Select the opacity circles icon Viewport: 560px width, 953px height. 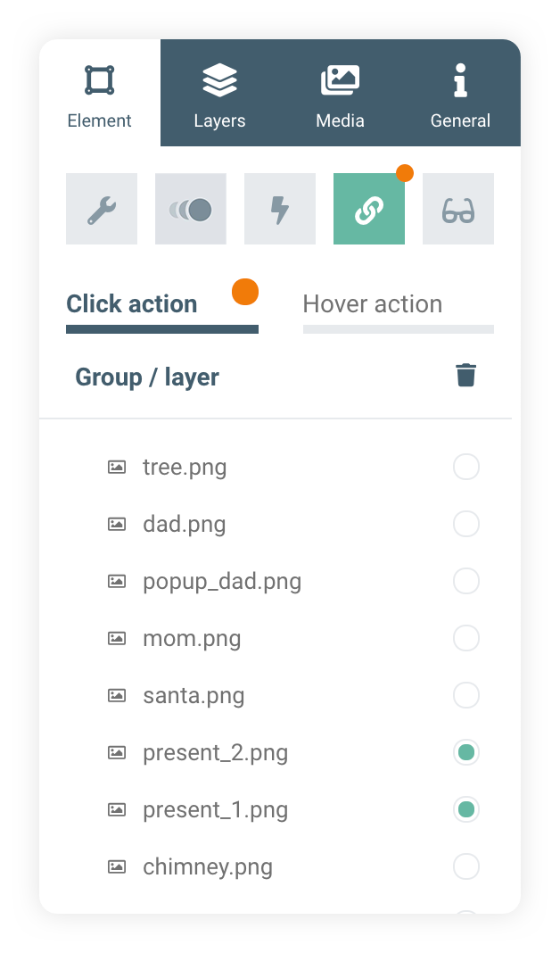coord(191,209)
